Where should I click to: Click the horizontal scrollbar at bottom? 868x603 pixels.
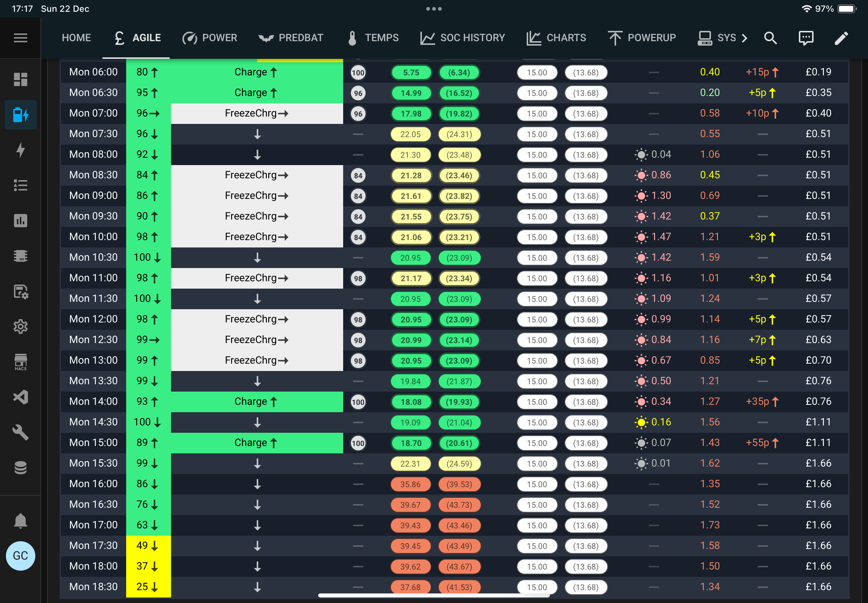click(x=433, y=595)
